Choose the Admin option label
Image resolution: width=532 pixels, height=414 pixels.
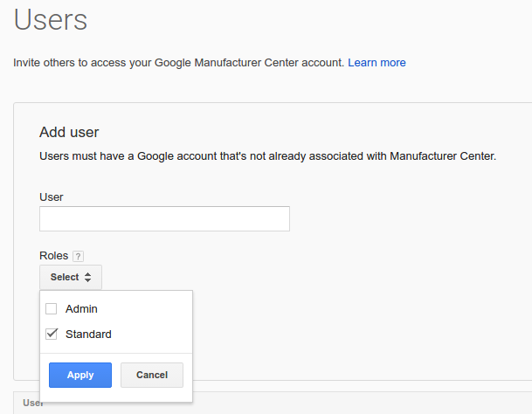coord(81,308)
